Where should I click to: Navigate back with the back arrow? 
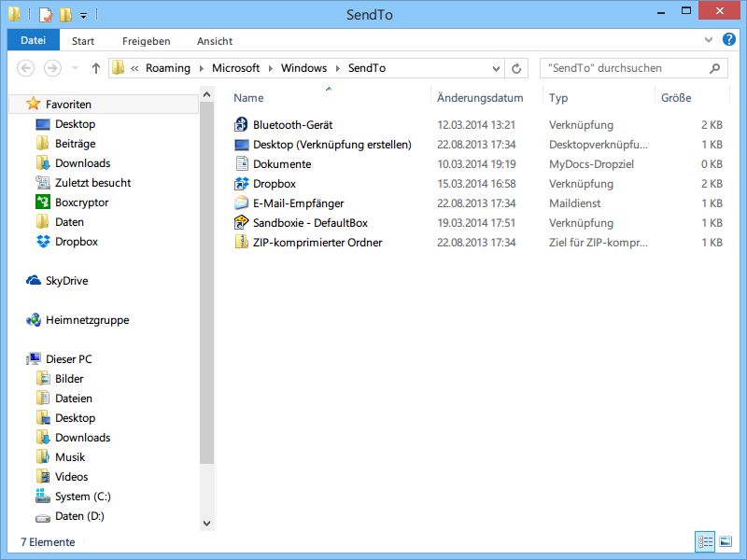tap(26, 68)
